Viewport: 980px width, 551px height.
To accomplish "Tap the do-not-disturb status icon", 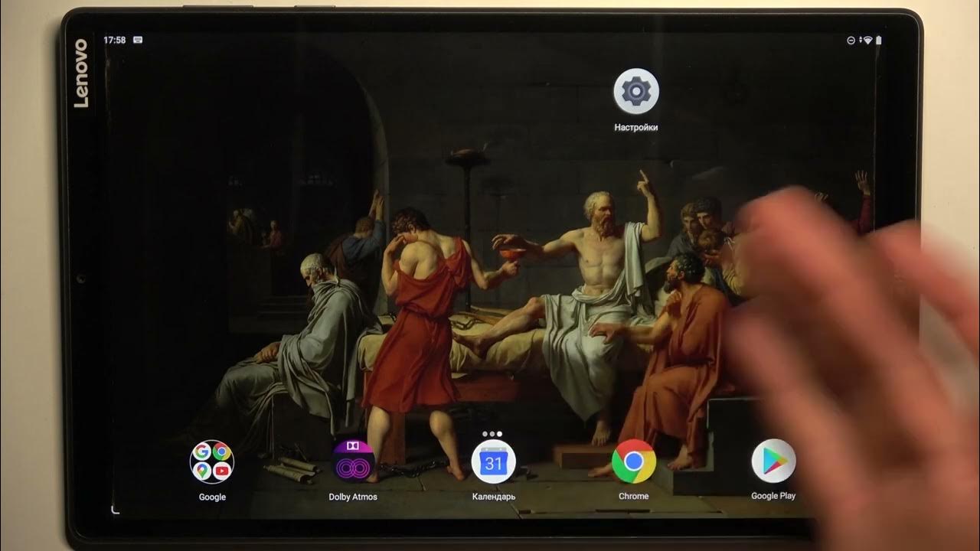I will point(851,41).
